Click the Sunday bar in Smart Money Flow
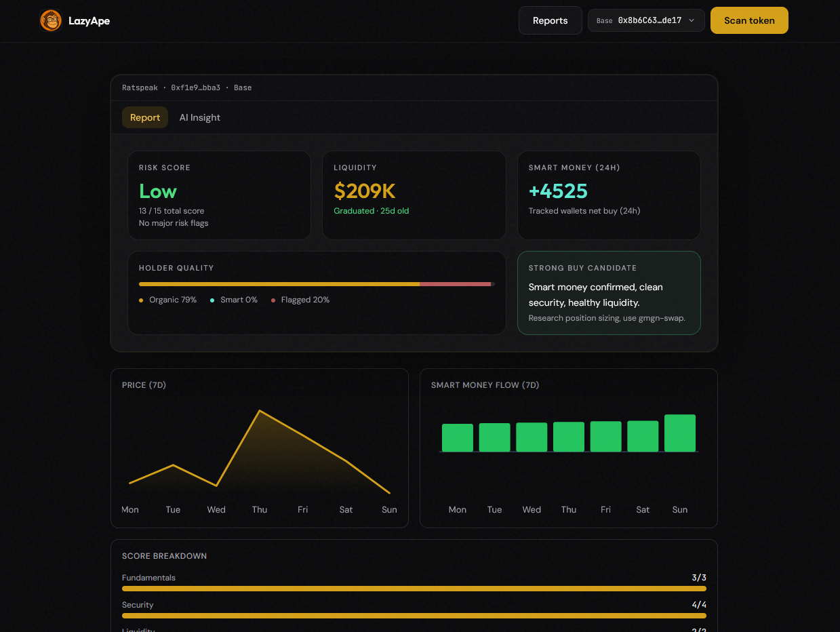Screen dimensions: 840x632 click(x=680, y=433)
